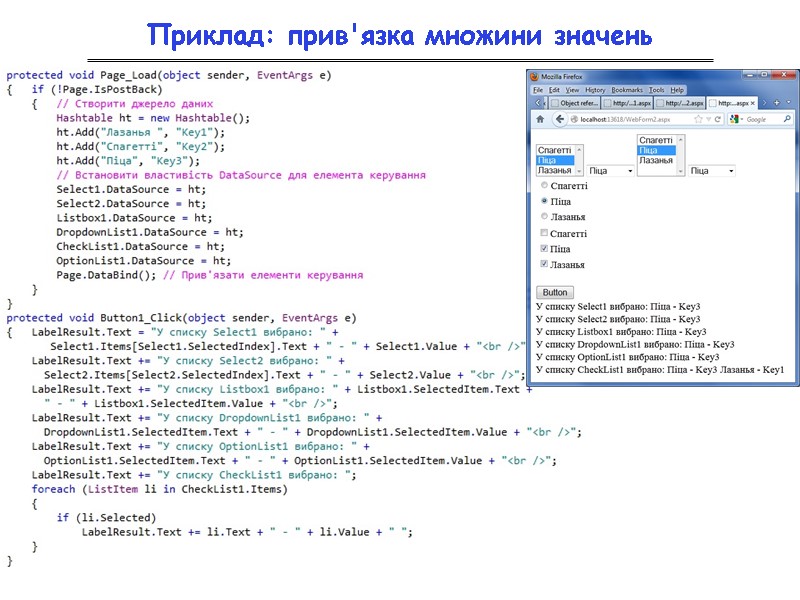Click result line 'У списку Select1 вибрано'
The image size is (800, 600).
pyautogui.click(x=618, y=307)
